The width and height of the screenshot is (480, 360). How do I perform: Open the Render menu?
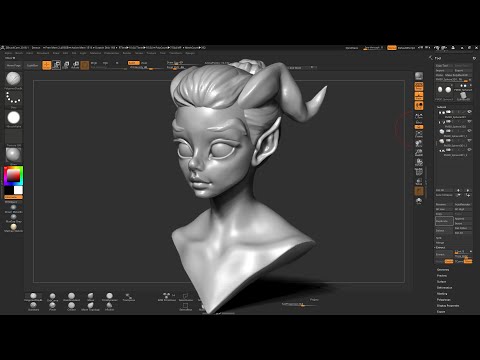(127, 53)
